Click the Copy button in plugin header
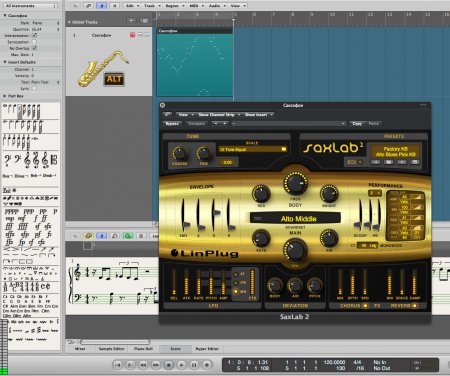The image size is (450, 376). click(357, 123)
